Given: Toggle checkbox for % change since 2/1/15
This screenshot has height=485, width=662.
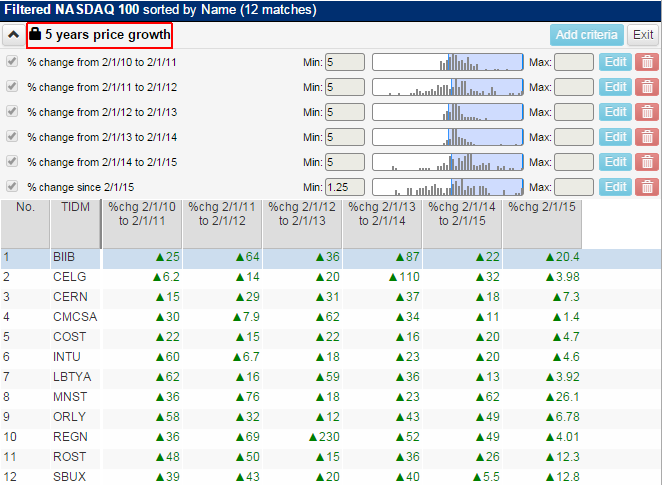Looking at the screenshot, I should coord(12,186).
